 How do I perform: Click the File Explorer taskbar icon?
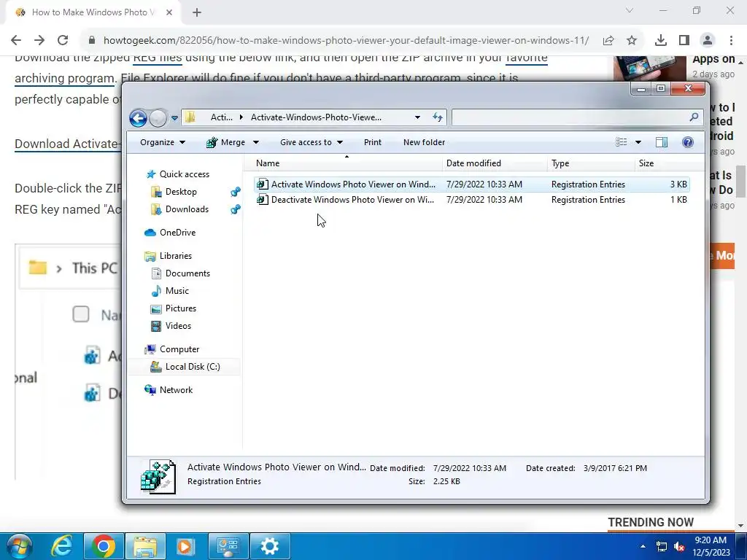click(x=145, y=546)
